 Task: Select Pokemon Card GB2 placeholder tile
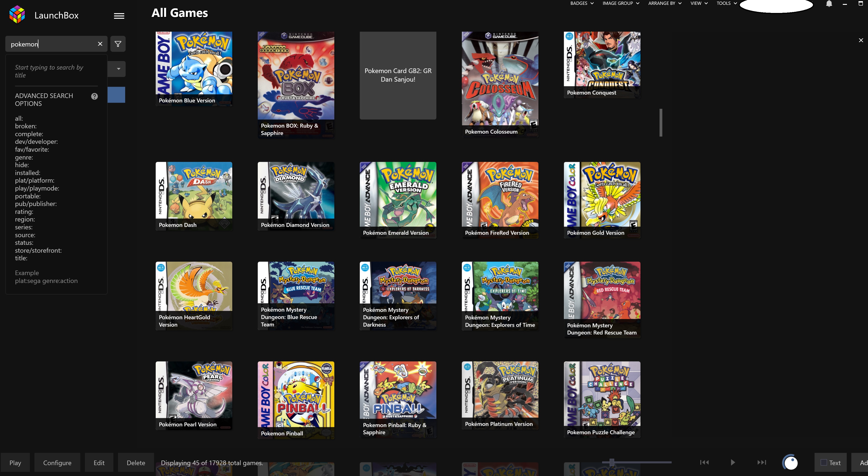398,75
